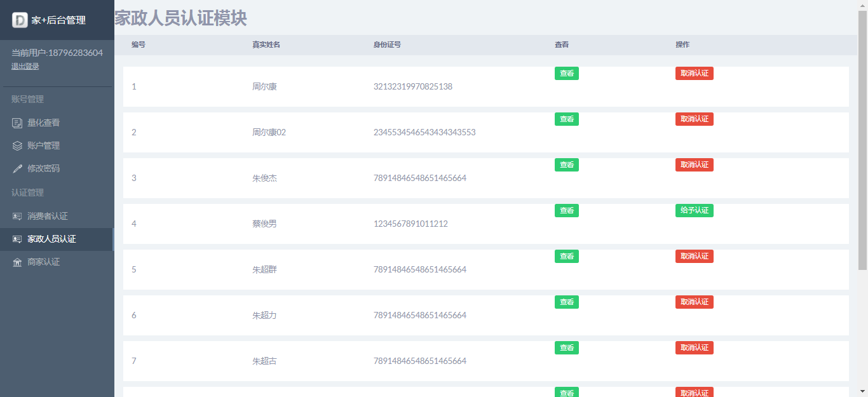The image size is (868, 397).
Task: Click the 账户管理 layers icon
Action: 17,145
